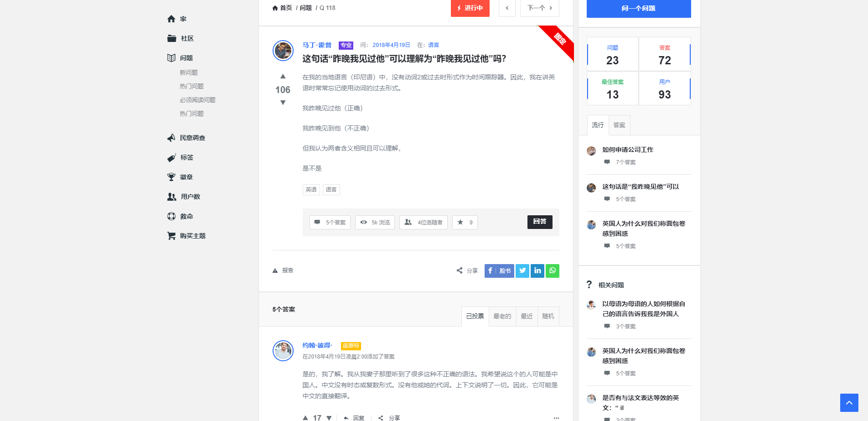
Task: Click 问一个问题 to ask a question
Action: tap(638, 9)
